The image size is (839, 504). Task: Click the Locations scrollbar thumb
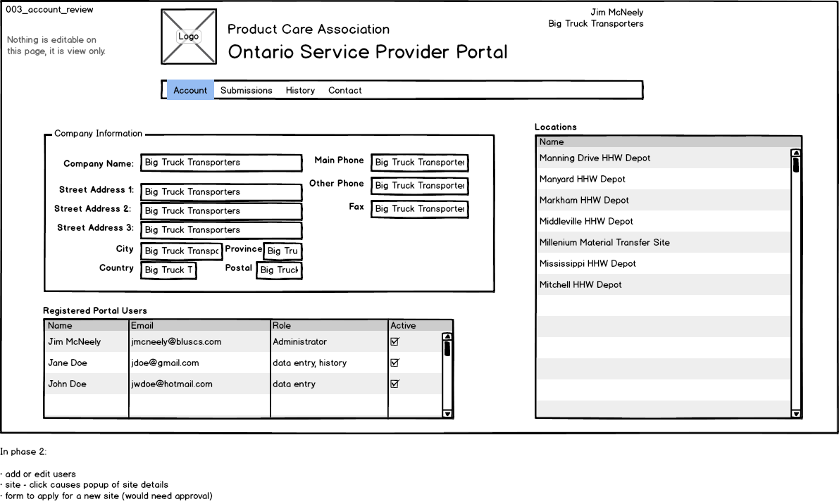(x=796, y=165)
